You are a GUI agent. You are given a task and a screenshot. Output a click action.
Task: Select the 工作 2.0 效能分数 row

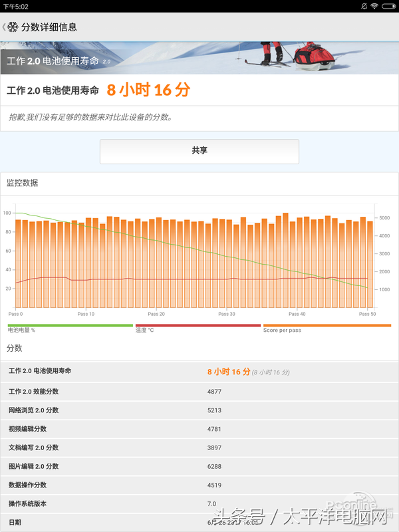click(x=199, y=392)
